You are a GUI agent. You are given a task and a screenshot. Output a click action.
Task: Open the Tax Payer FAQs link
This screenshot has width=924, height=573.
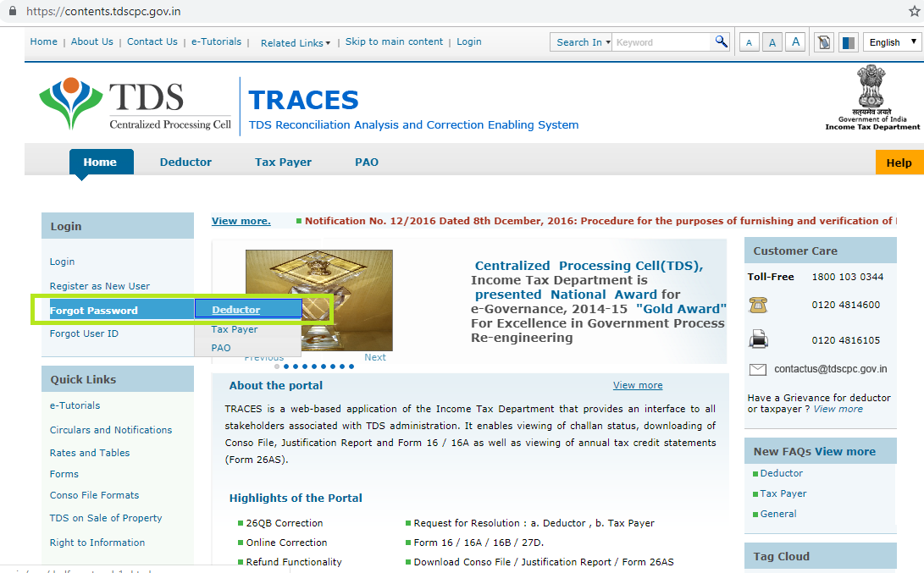pyautogui.click(x=783, y=493)
